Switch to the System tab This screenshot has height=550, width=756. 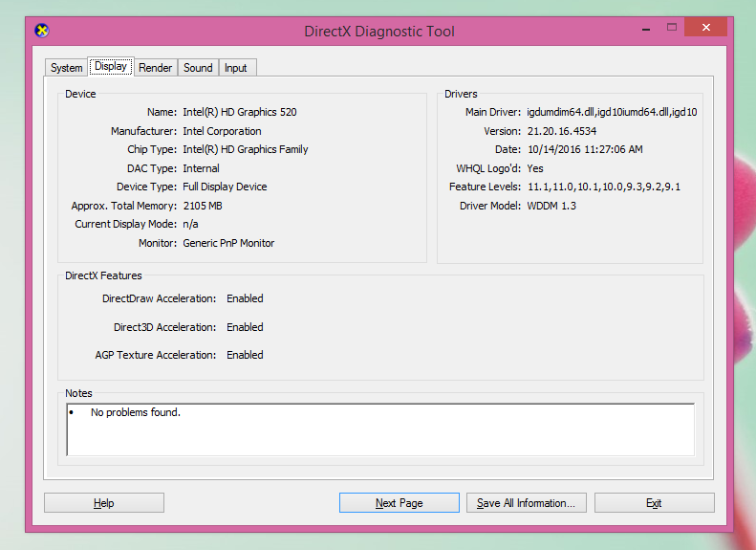point(66,68)
